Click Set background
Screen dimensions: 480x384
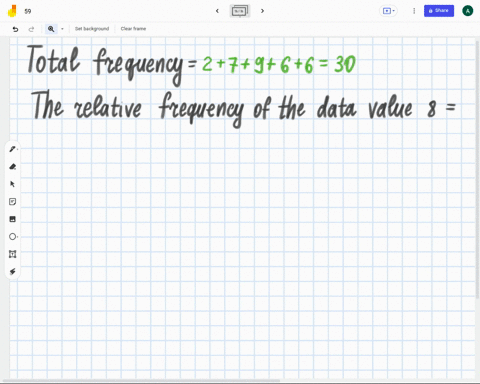[92, 29]
